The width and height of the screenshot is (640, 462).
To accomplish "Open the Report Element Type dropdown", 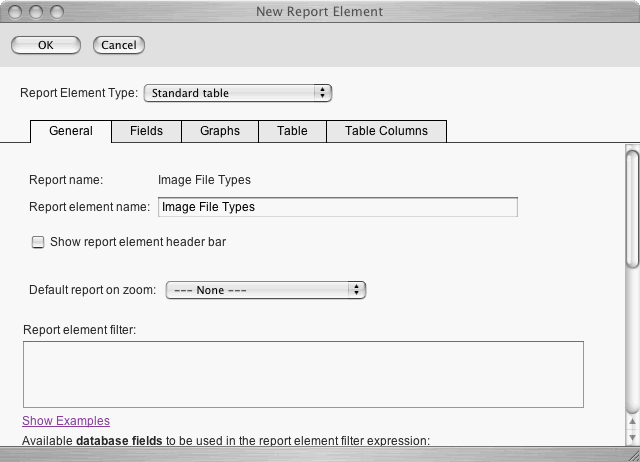I will click(x=238, y=93).
